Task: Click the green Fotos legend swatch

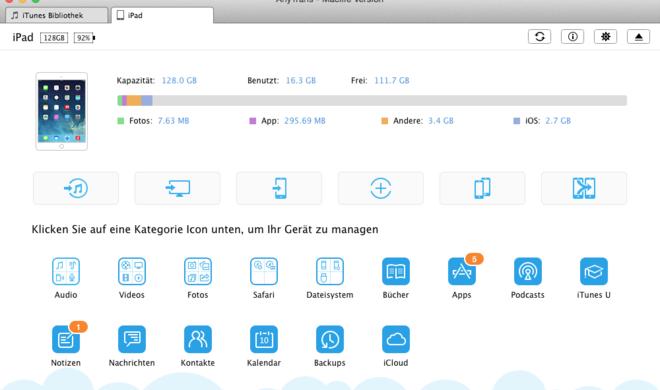Action: tap(121, 121)
